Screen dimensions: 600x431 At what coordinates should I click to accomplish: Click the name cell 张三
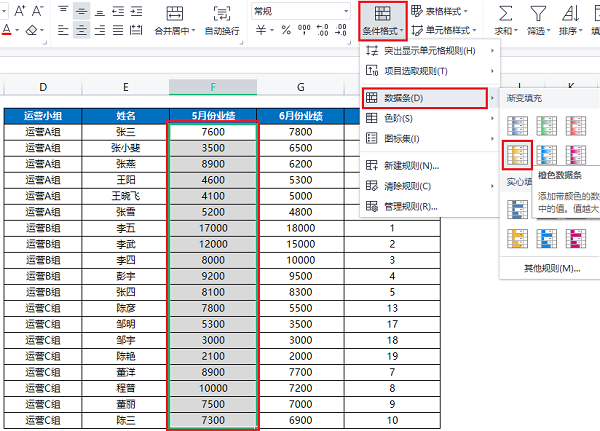click(126, 132)
